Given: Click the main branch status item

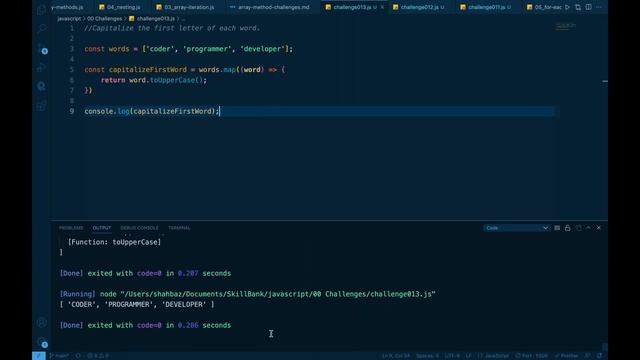Looking at the screenshot, I should click(59, 356).
